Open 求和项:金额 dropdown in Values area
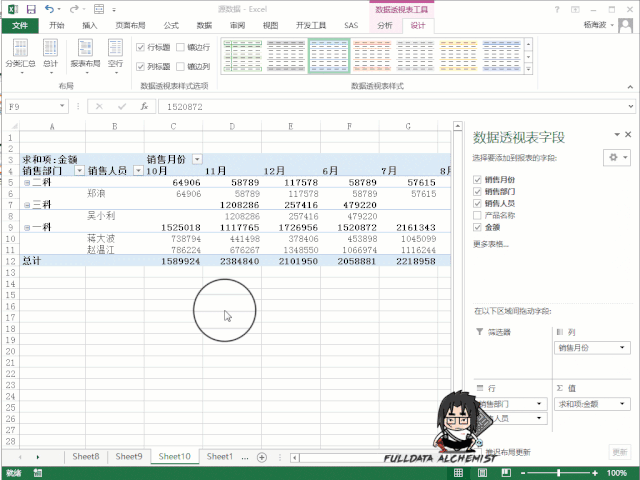The height and width of the screenshot is (480, 640). click(x=622, y=404)
